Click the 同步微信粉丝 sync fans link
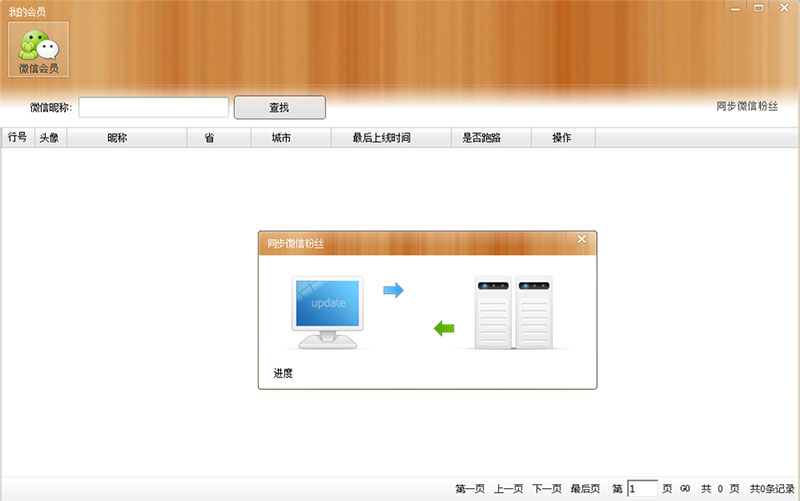The height and width of the screenshot is (501, 800). [747, 106]
